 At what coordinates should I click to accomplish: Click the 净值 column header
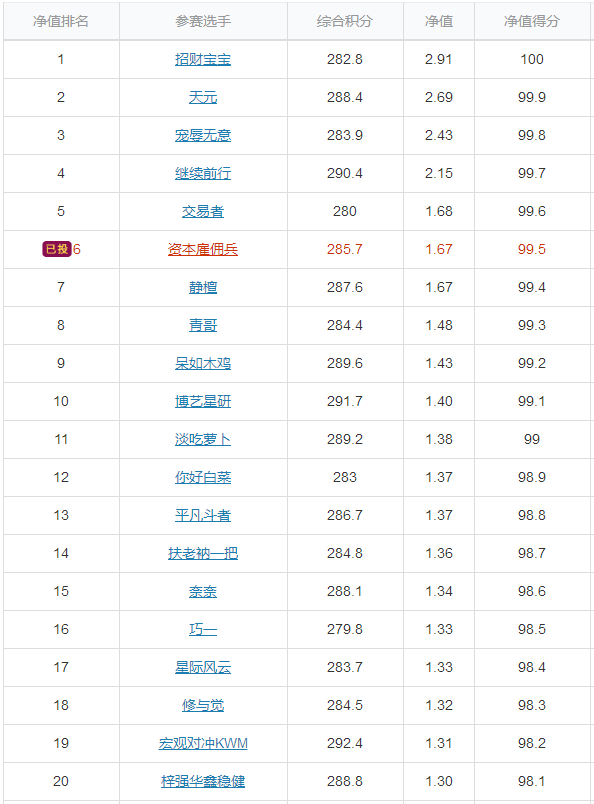tap(439, 21)
